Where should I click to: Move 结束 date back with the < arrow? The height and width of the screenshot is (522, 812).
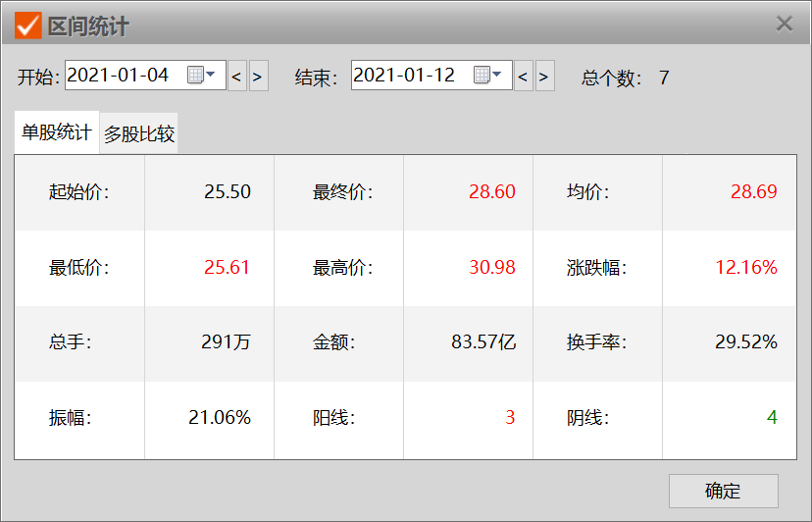pos(523,76)
